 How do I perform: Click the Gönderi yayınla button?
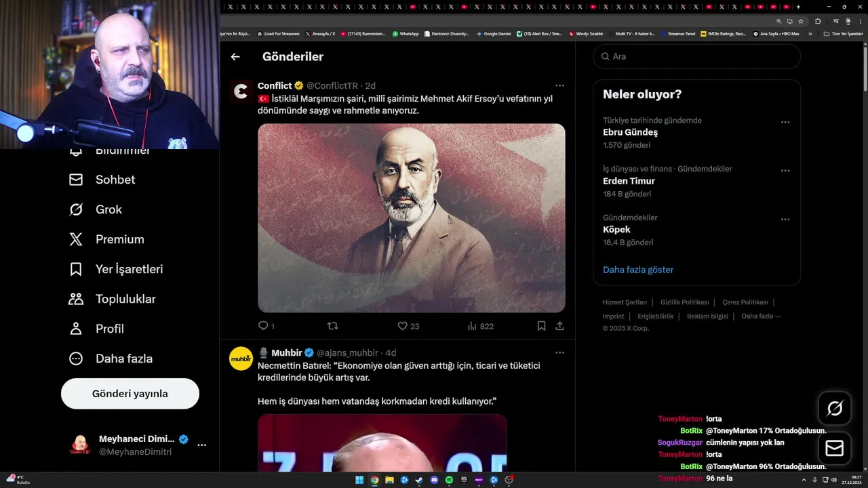130,394
